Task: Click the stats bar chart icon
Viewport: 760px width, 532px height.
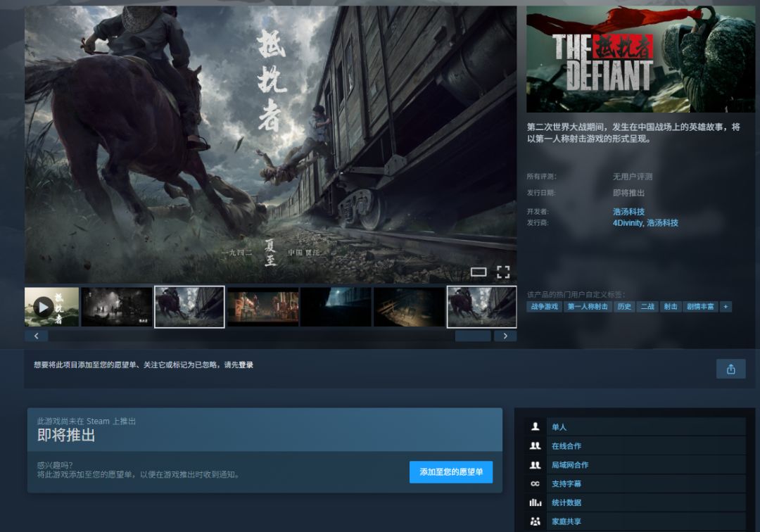Action: [535, 502]
